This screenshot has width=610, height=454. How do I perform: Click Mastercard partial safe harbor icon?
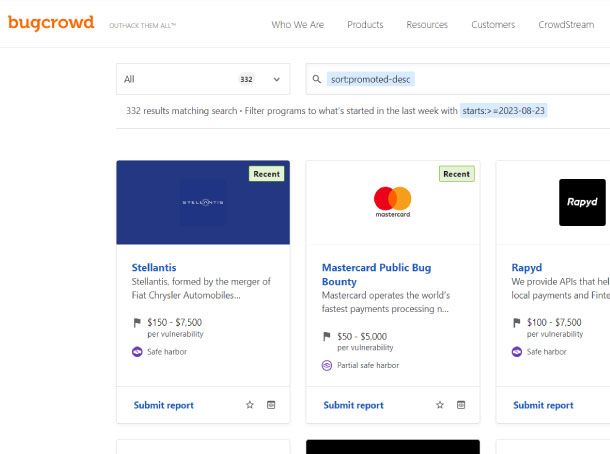(327, 365)
